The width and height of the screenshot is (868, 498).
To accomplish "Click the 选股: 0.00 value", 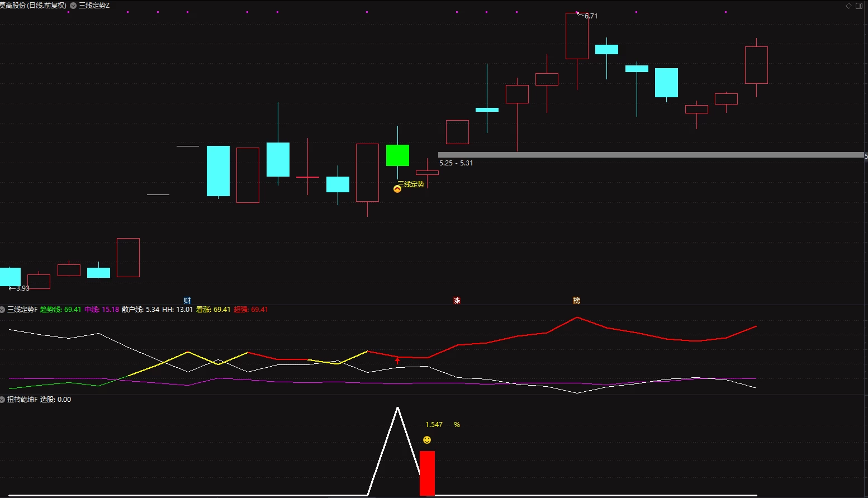I will (56, 400).
